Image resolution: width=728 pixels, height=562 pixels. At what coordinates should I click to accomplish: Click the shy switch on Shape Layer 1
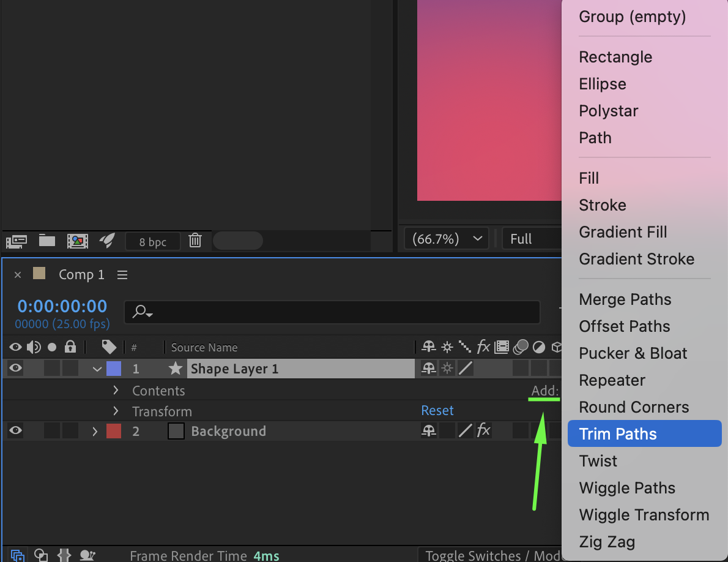tap(429, 369)
